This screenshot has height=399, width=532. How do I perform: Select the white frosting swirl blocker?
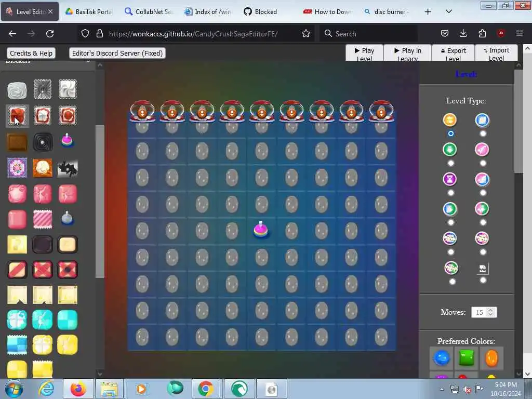point(68,89)
